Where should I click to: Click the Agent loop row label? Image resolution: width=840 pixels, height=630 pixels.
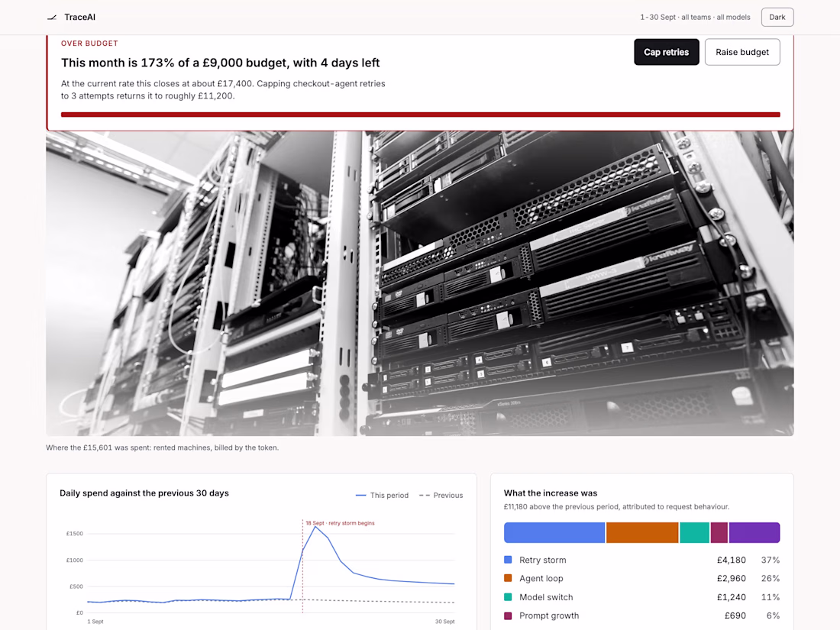[x=541, y=578]
